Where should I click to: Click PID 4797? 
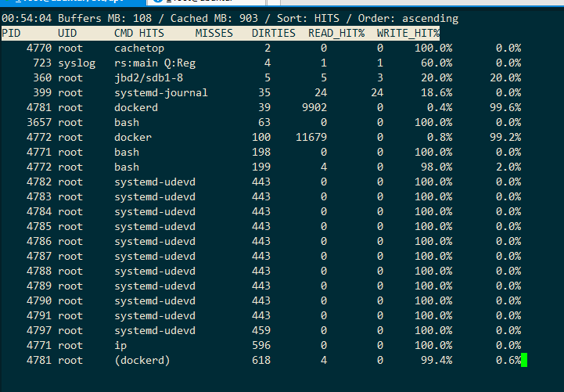coord(39,330)
